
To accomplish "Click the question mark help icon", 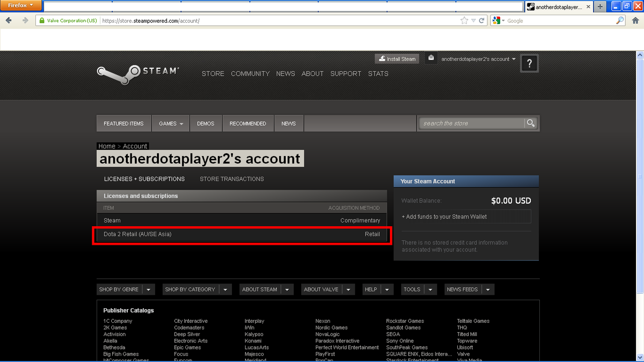I will (529, 63).
